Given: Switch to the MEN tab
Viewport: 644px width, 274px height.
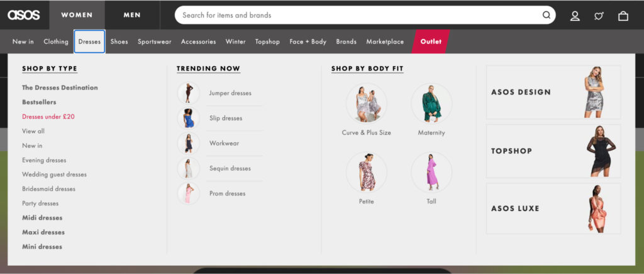Looking at the screenshot, I should pos(132,15).
